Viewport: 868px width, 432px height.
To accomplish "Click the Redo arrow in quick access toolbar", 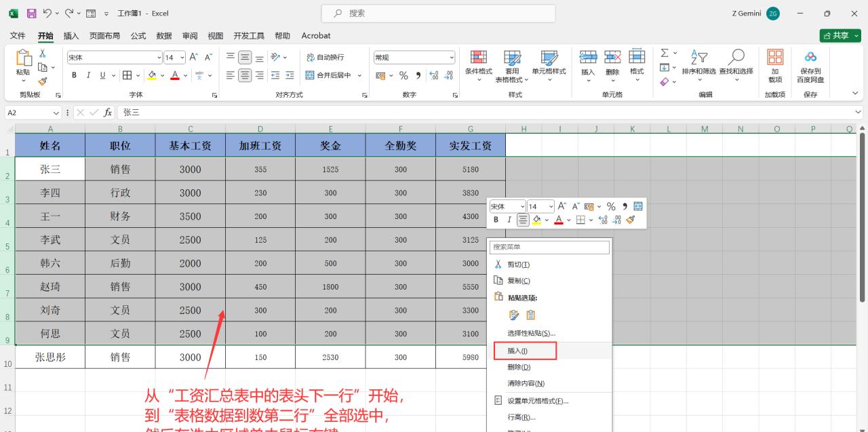I will click(x=68, y=13).
